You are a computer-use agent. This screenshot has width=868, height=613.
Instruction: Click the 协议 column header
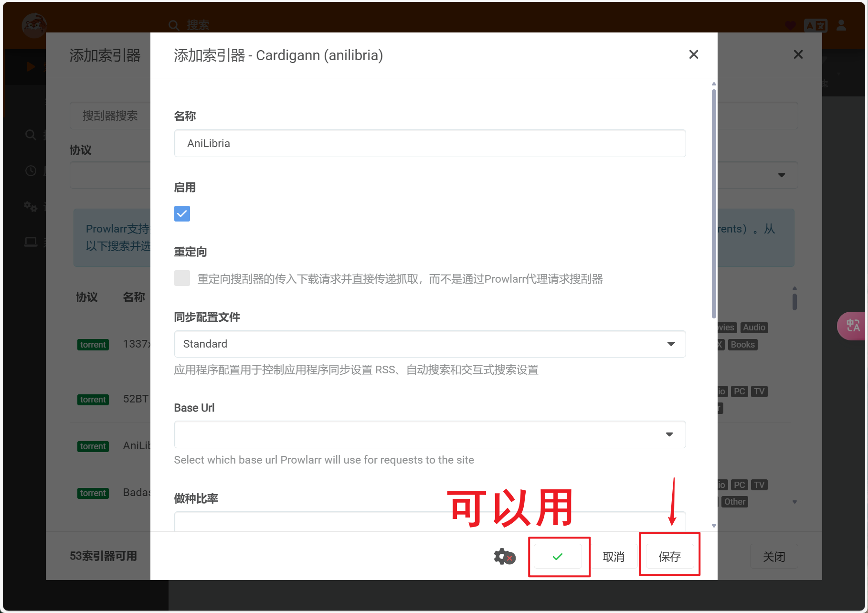pos(87,297)
